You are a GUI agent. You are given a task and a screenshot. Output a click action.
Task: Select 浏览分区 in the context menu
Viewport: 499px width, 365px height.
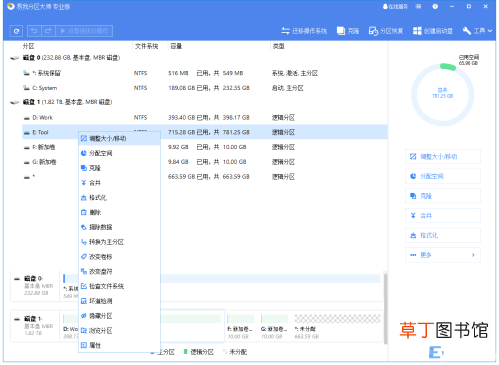point(119,330)
